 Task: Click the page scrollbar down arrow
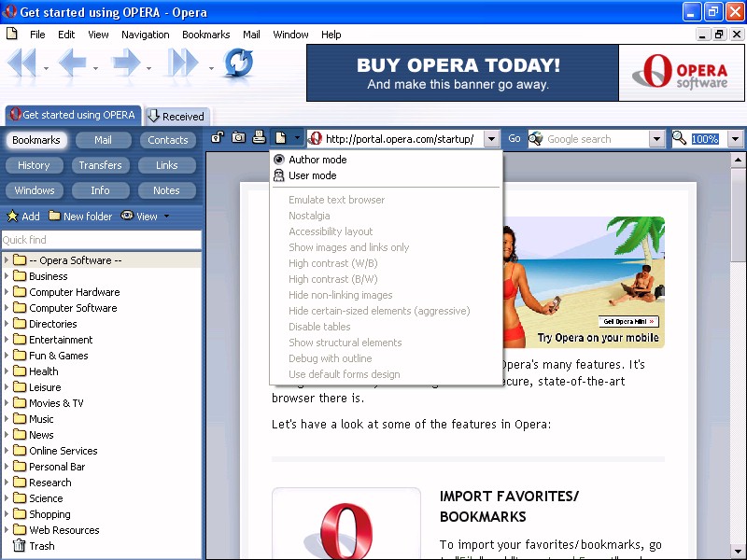(x=738, y=551)
